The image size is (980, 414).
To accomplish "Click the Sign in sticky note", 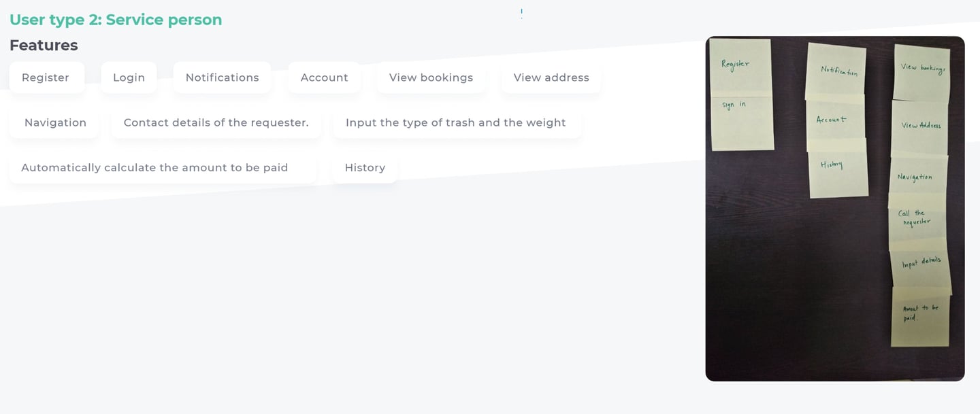I will [742, 123].
